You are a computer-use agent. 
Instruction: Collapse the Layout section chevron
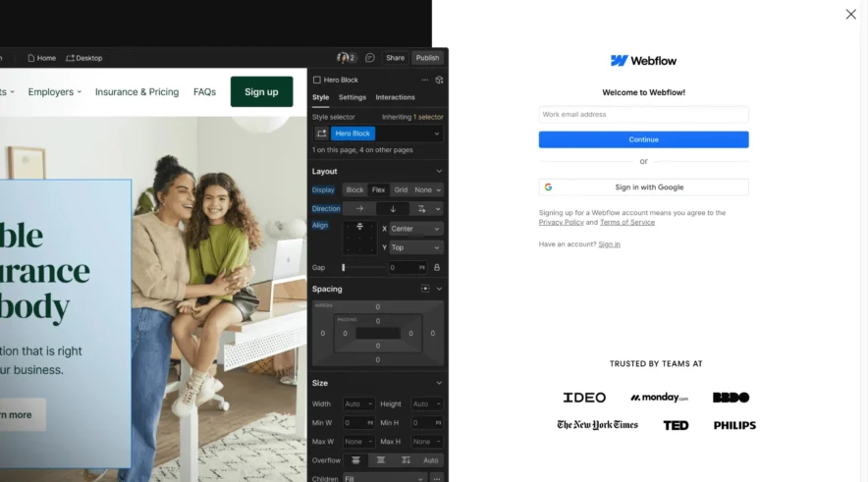(439, 171)
